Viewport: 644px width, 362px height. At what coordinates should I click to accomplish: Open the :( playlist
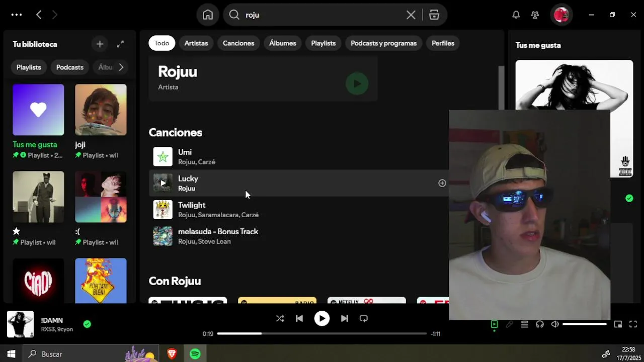pos(101,209)
